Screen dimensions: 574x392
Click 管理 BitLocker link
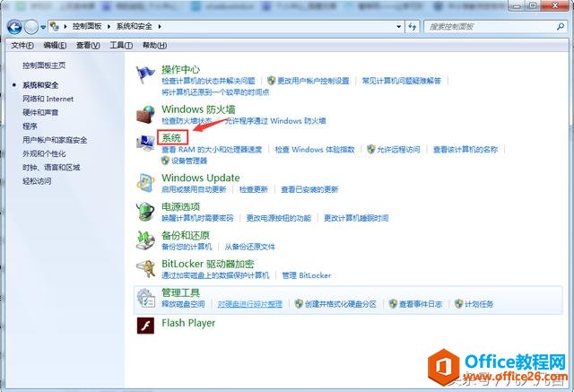coord(307,275)
